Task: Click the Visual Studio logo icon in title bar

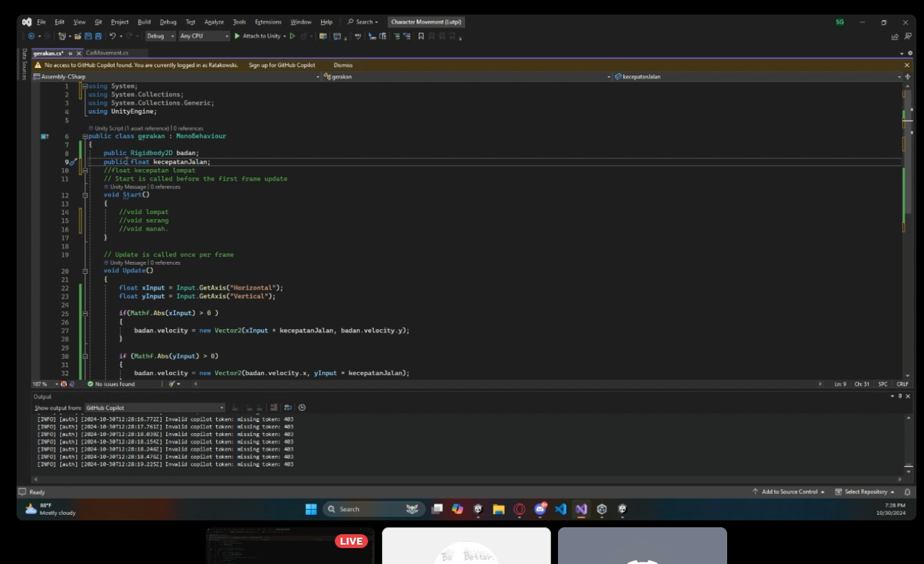Action: click(26, 22)
